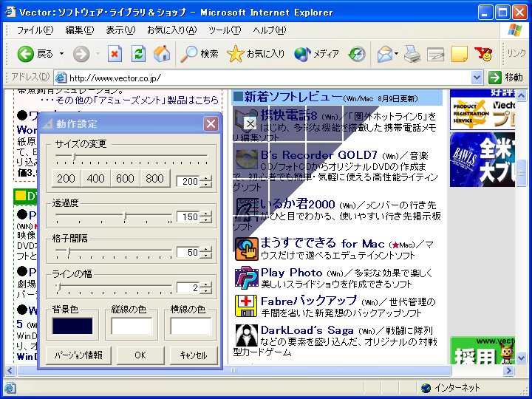Increase the grid spacing 50 spinner
The width and height of the screenshot is (532, 399).
pyautogui.click(x=206, y=250)
